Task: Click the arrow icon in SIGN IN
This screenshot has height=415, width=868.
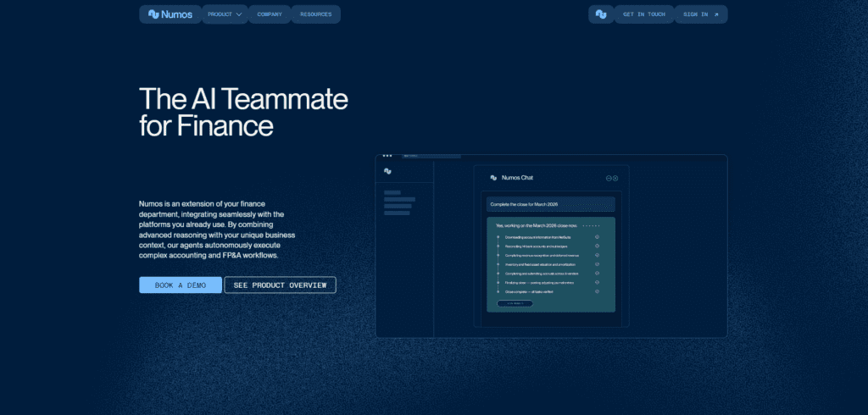Action: pyautogui.click(x=716, y=14)
